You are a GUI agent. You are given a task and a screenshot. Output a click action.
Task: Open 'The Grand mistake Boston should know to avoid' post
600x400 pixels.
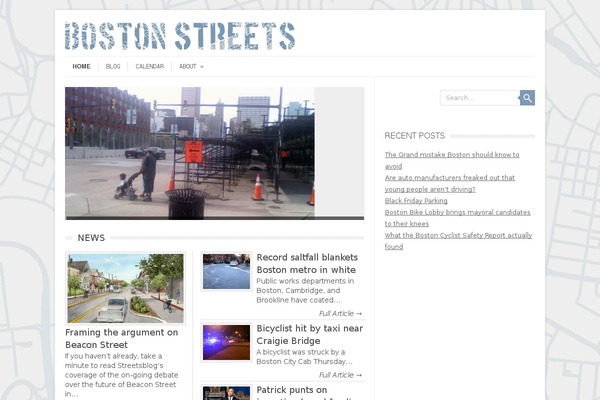pyautogui.click(x=452, y=160)
